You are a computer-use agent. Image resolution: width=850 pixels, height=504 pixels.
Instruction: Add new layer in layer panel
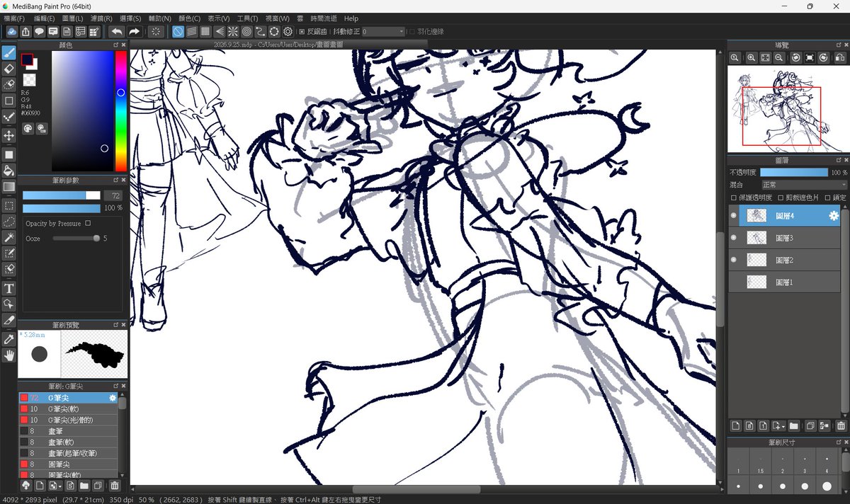(735, 425)
